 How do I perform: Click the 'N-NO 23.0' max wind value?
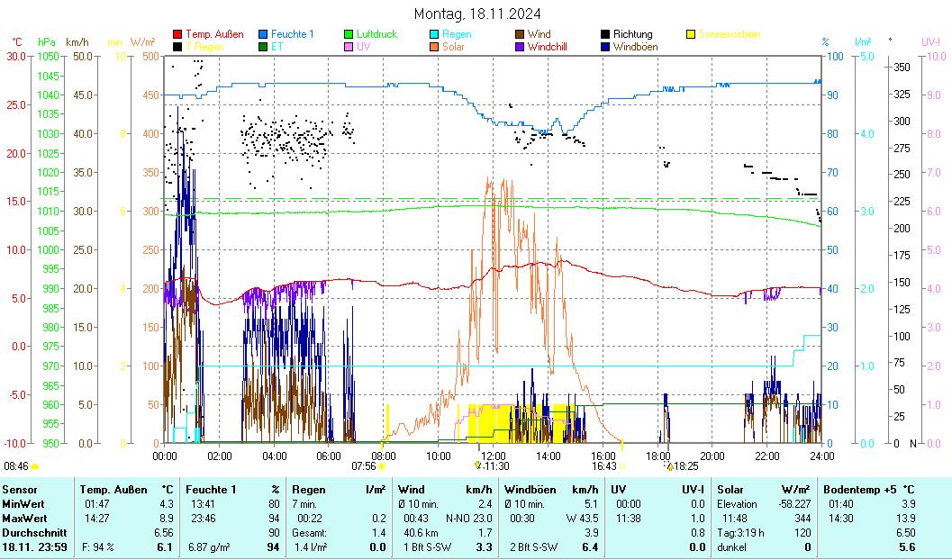click(468, 519)
